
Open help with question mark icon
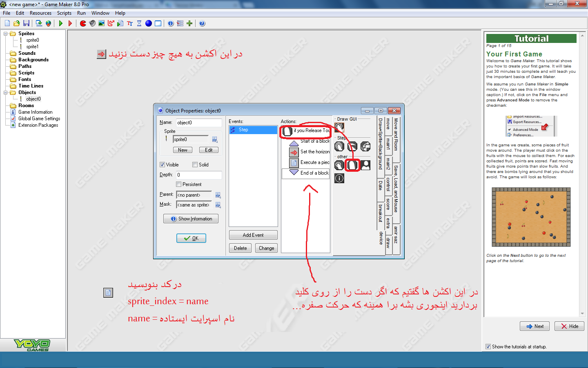point(202,23)
